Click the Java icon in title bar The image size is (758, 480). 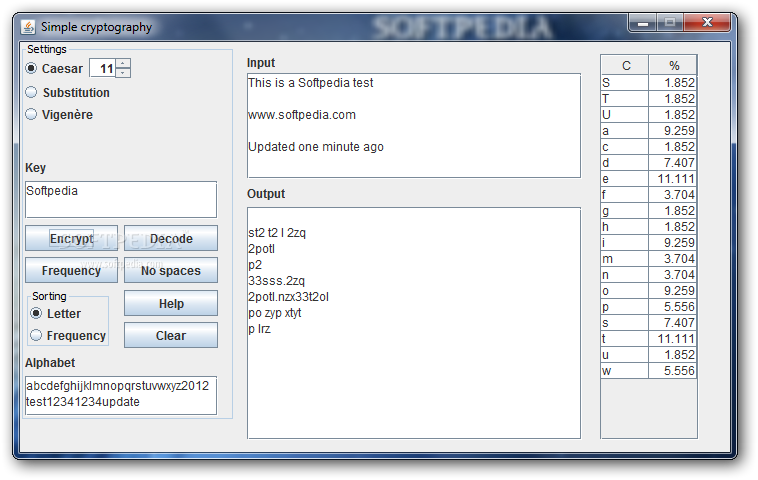click(x=28, y=27)
